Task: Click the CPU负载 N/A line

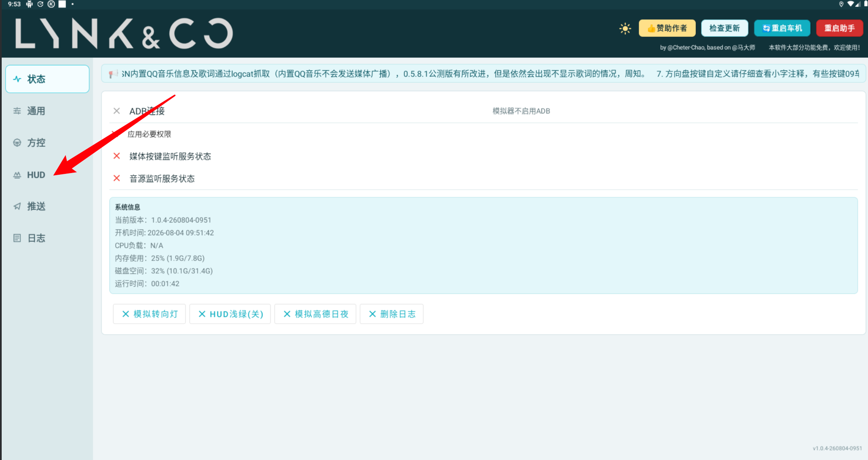Action: click(x=139, y=245)
